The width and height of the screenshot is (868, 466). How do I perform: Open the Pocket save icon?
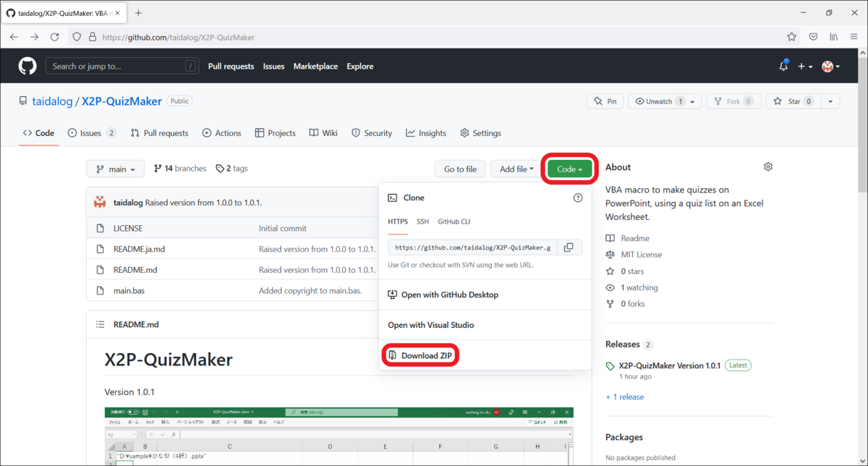(x=814, y=37)
